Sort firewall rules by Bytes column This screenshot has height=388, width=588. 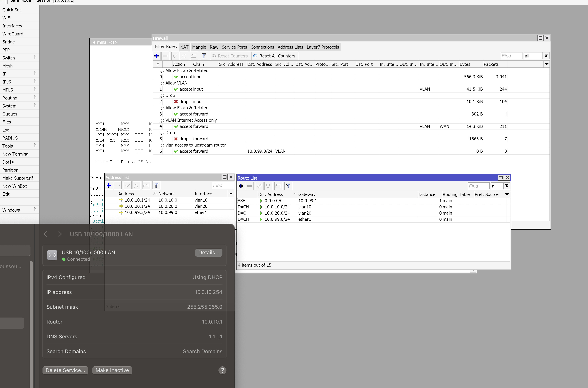point(471,64)
